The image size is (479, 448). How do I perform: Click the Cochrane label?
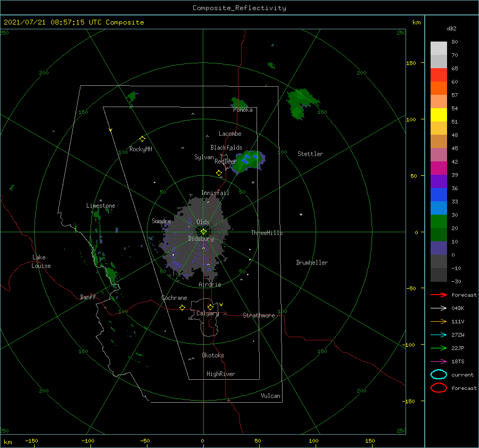click(x=174, y=298)
